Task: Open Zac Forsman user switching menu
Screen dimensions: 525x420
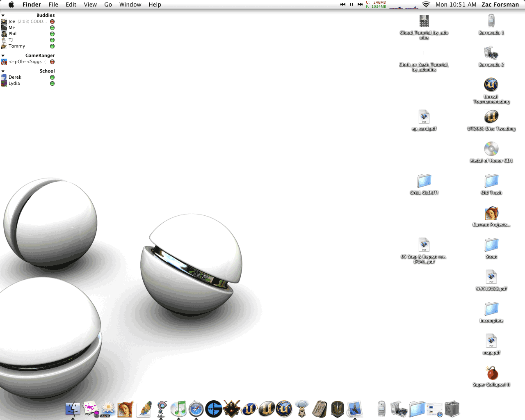Action: [x=500, y=5]
